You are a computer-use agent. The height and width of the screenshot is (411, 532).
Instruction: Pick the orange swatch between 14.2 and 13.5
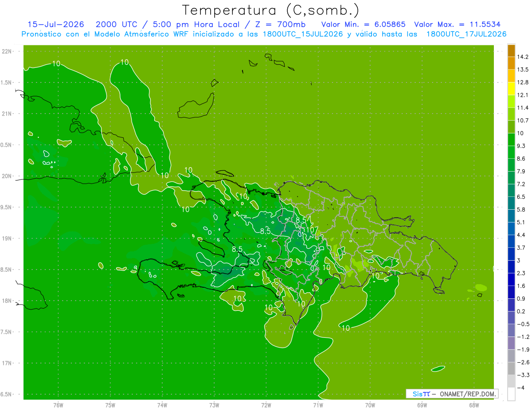pyautogui.click(x=511, y=63)
